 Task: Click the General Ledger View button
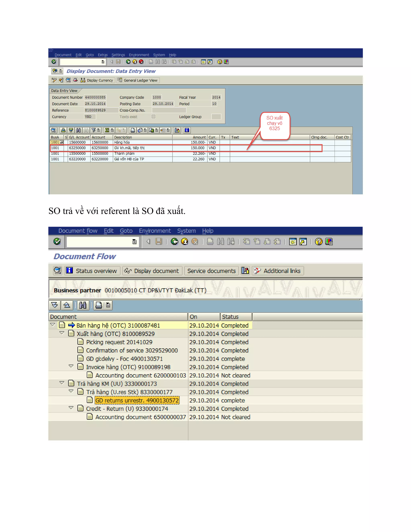tap(138, 80)
